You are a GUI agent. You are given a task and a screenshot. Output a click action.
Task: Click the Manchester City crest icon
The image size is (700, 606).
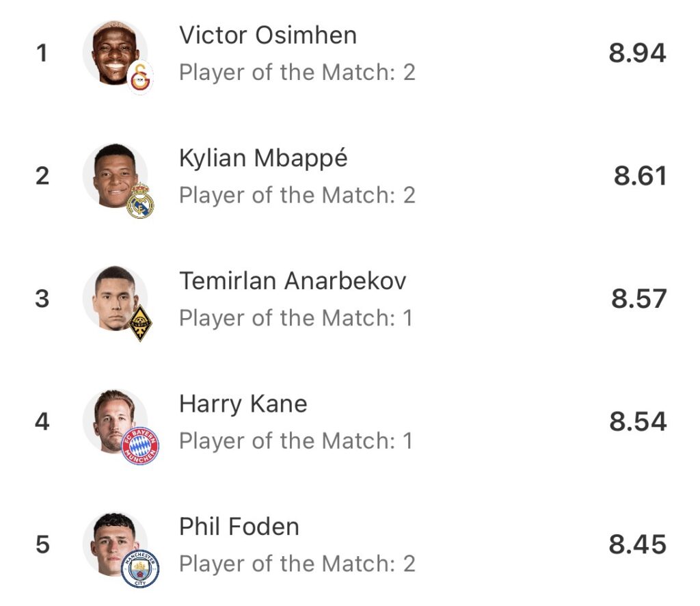point(140,569)
